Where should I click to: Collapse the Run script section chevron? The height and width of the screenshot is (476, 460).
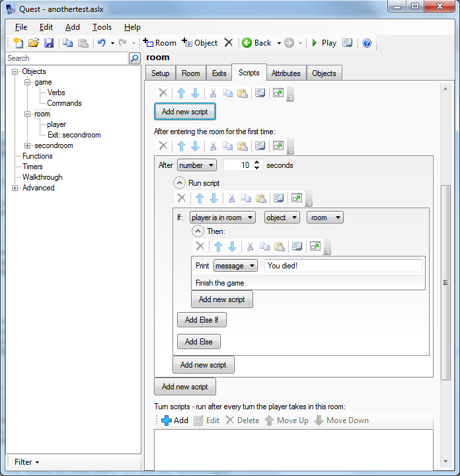pos(179,183)
